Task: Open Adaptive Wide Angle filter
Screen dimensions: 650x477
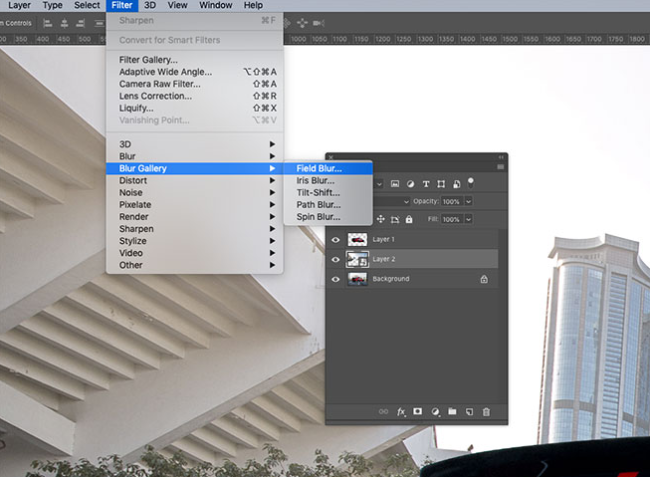Action: point(195,72)
